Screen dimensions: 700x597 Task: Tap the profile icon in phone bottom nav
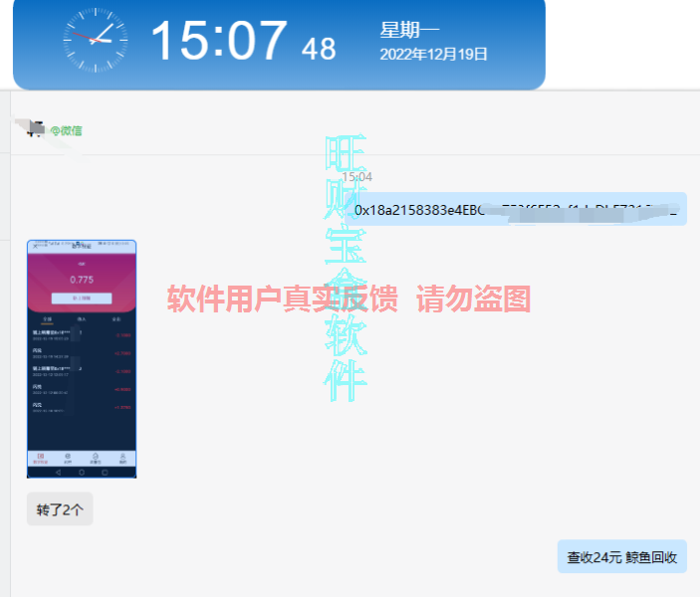click(x=122, y=458)
